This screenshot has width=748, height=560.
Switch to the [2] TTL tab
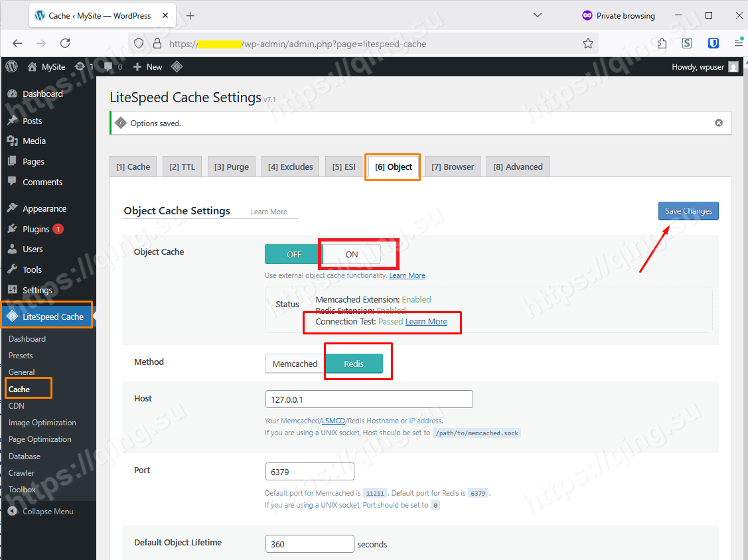(x=183, y=167)
